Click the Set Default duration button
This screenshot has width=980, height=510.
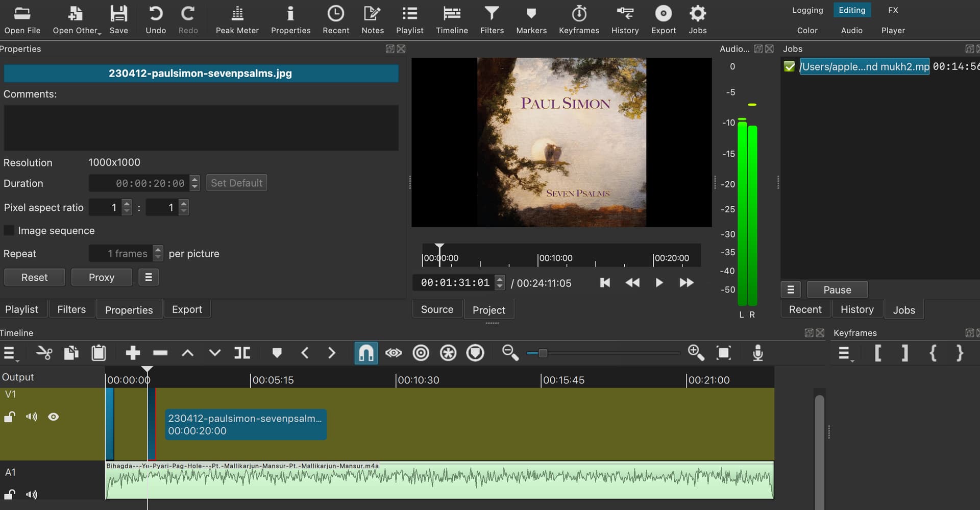[x=236, y=183]
